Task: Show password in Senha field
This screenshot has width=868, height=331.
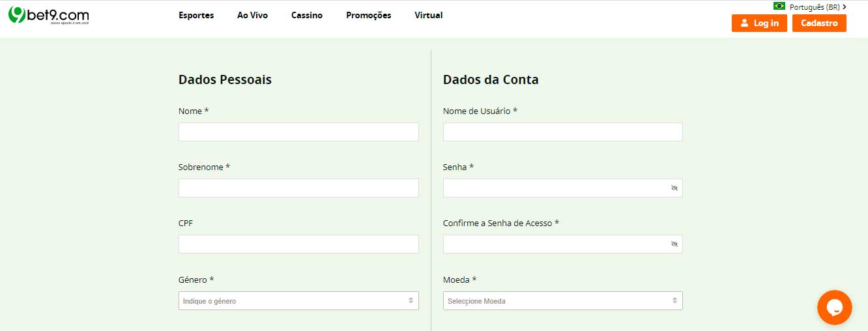Action: (674, 188)
